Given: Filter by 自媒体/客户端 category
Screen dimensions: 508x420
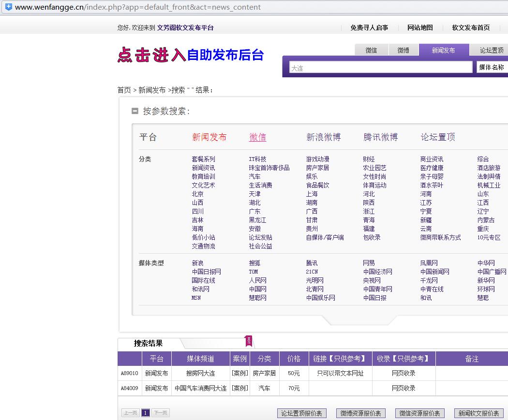Looking at the screenshot, I should click(x=325, y=237).
